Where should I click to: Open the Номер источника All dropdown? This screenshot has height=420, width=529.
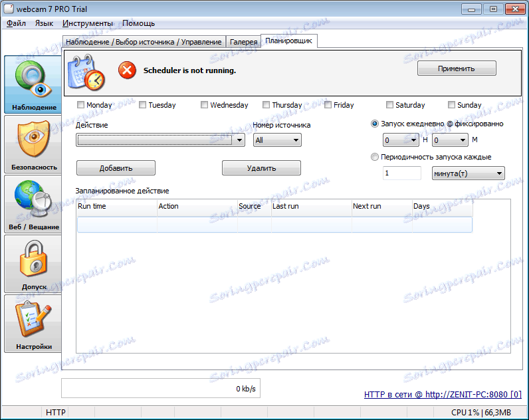point(277,140)
